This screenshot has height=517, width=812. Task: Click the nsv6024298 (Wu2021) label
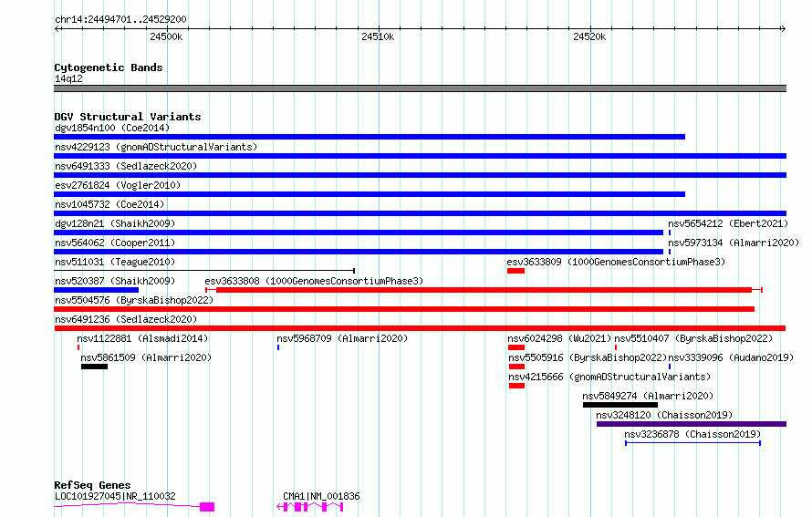(559, 338)
